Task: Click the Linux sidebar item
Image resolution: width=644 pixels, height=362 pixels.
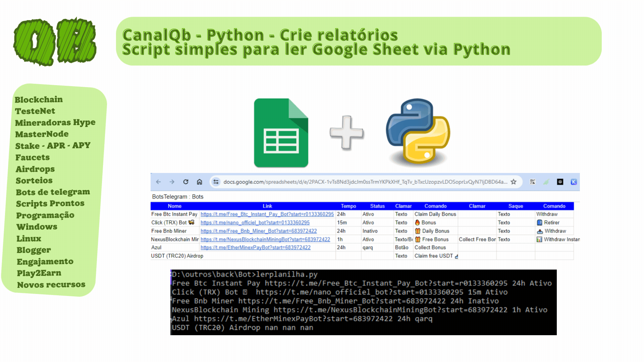Action: tap(29, 239)
